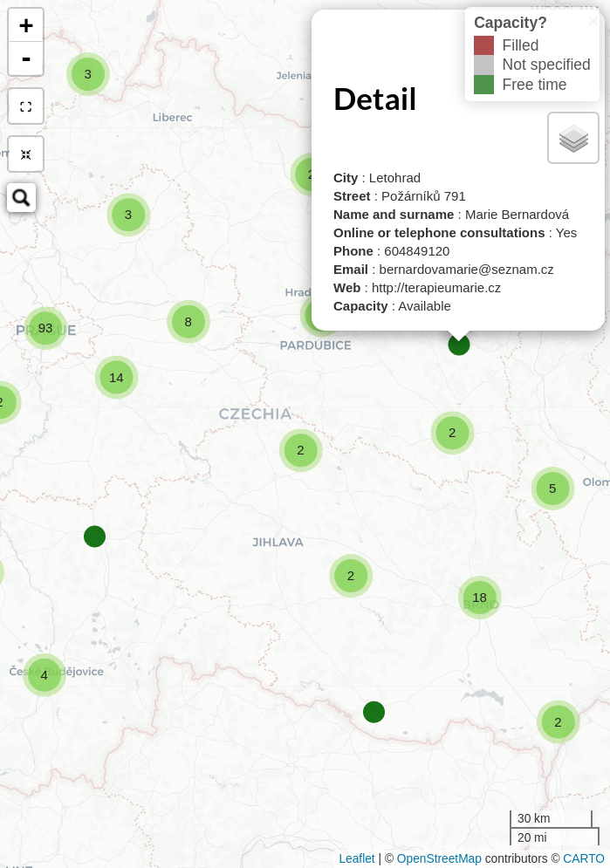Zoom out with the minus button
Screen dimensions: 610x868
click(25, 58)
